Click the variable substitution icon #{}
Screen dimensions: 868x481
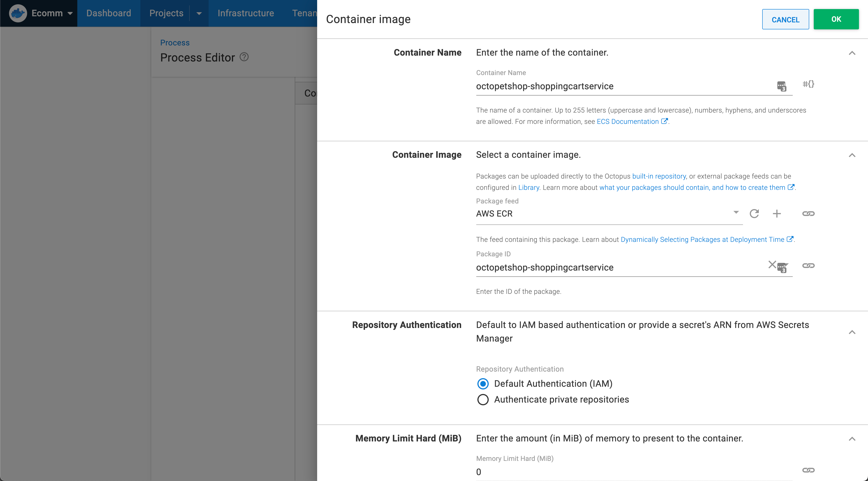coord(808,84)
